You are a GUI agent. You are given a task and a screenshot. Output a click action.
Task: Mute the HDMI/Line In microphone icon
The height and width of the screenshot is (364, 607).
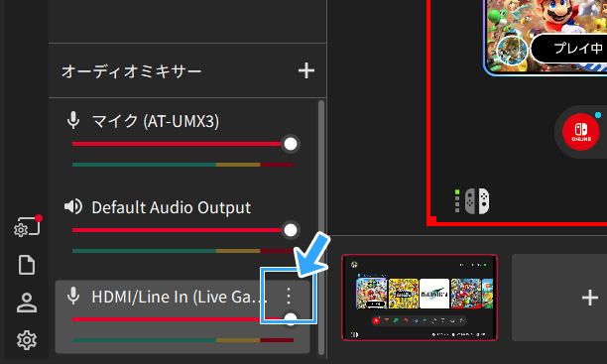tap(73, 297)
